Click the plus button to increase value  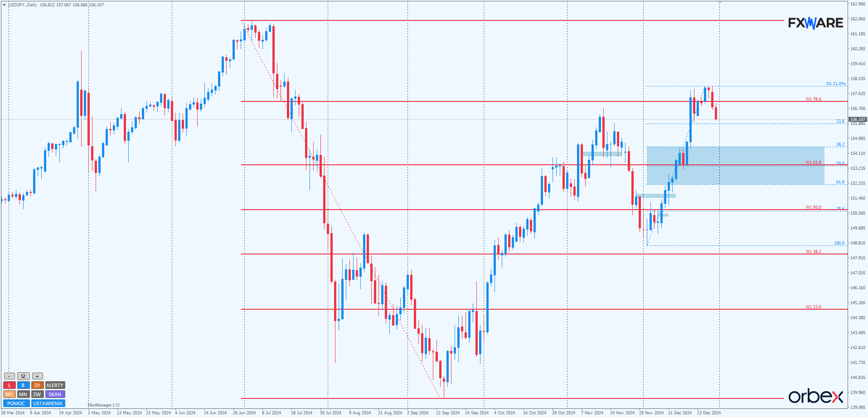[x=37, y=376]
